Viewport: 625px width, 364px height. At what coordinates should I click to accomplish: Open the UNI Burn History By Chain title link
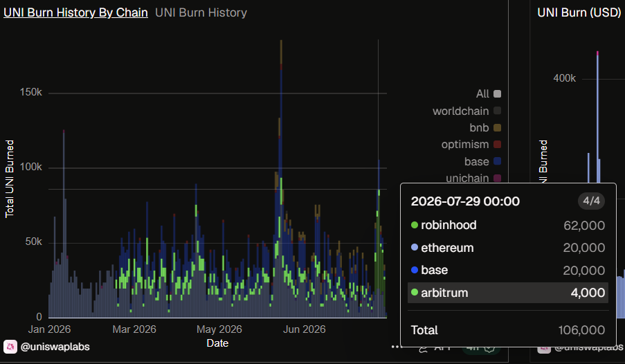click(75, 12)
